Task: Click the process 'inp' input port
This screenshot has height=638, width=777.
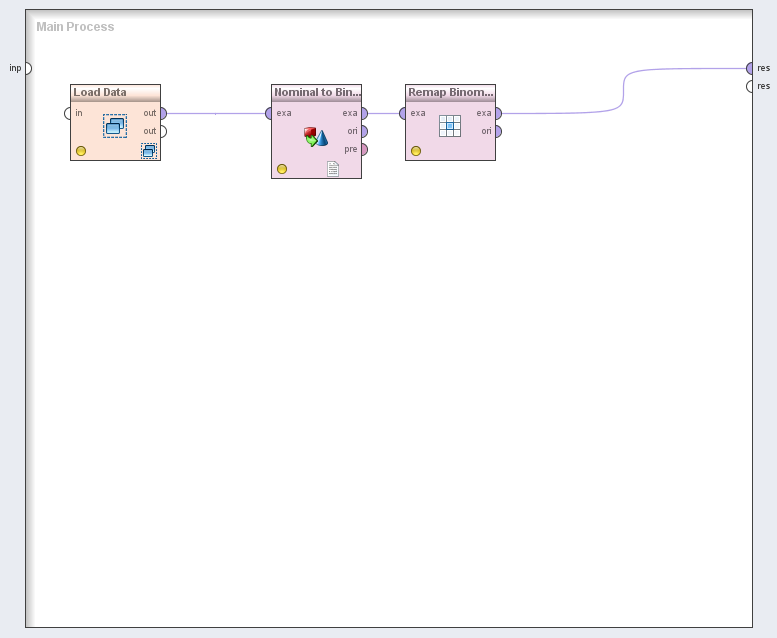Action: [27, 68]
